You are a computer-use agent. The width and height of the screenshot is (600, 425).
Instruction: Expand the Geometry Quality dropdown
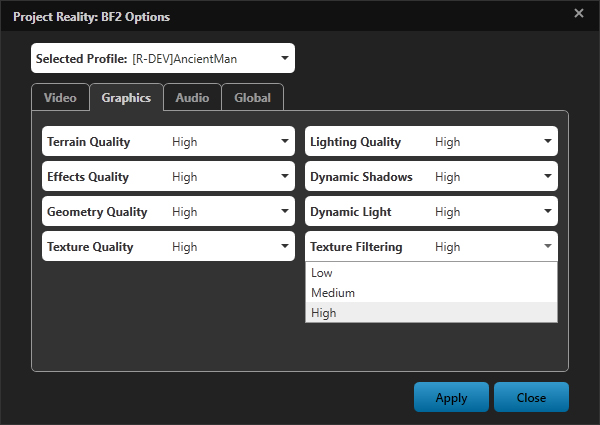168,211
